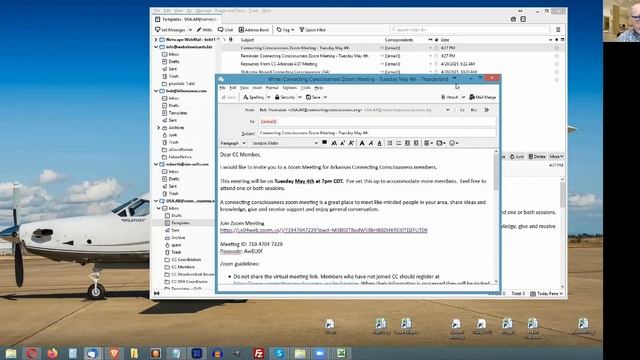Open Zoom from taskbar

tap(320, 353)
